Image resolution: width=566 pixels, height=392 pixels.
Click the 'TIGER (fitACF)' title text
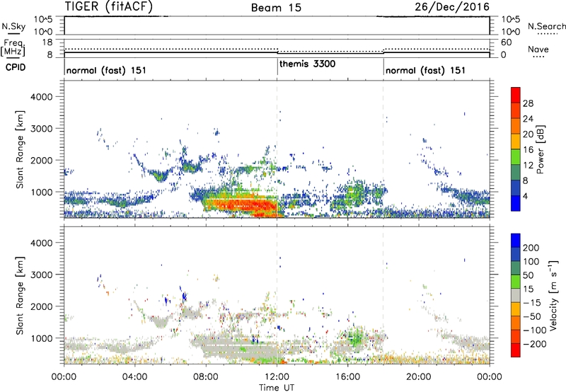coord(109,6)
